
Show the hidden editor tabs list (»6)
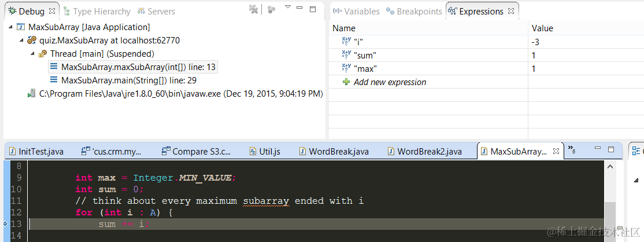(572, 149)
